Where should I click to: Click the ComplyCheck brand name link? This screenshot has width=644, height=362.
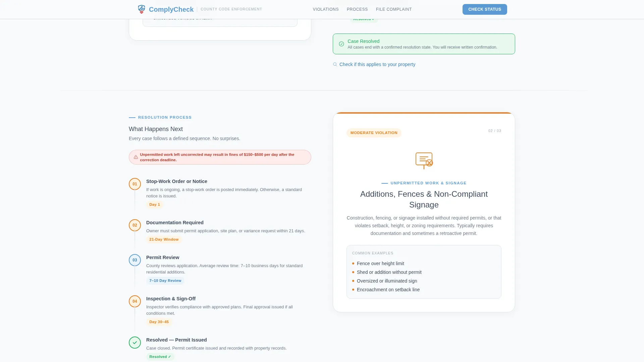click(x=171, y=9)
